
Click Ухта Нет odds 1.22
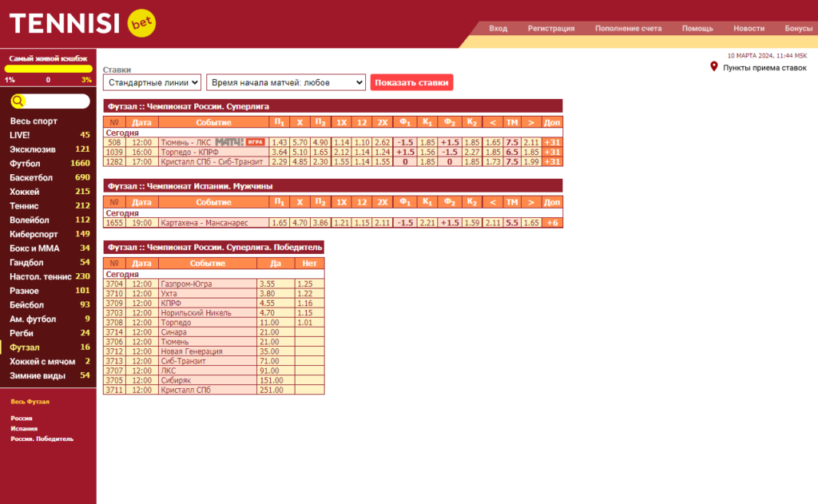[x=309, y=294]
